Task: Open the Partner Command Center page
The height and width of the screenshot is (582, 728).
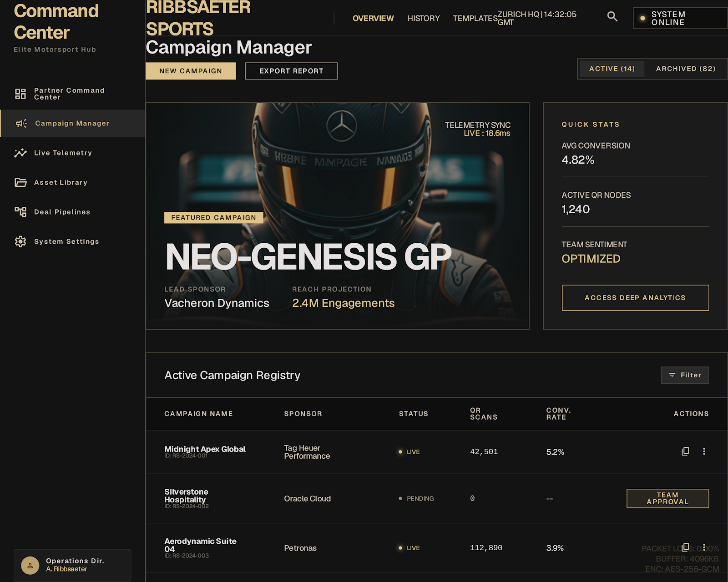Action: (x=73, y=94)
